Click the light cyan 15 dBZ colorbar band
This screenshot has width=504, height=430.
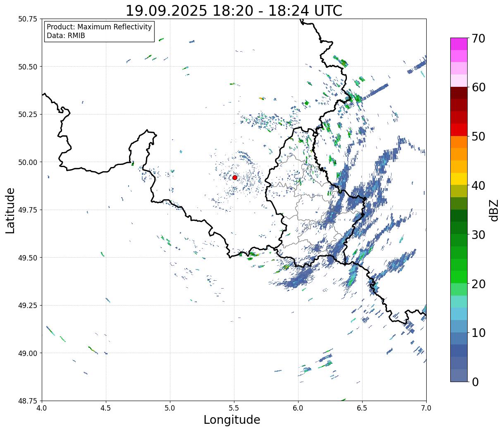click(x=459, y=301)
